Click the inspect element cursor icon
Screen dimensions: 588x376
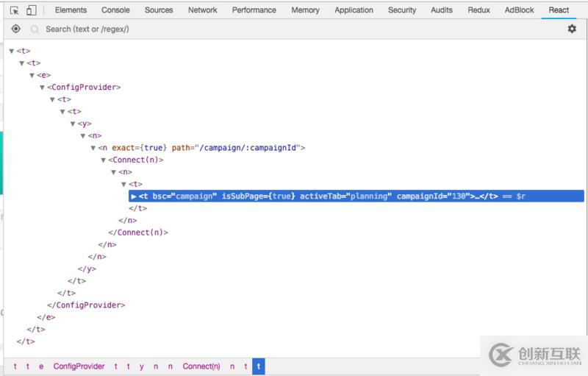point(14,10)
